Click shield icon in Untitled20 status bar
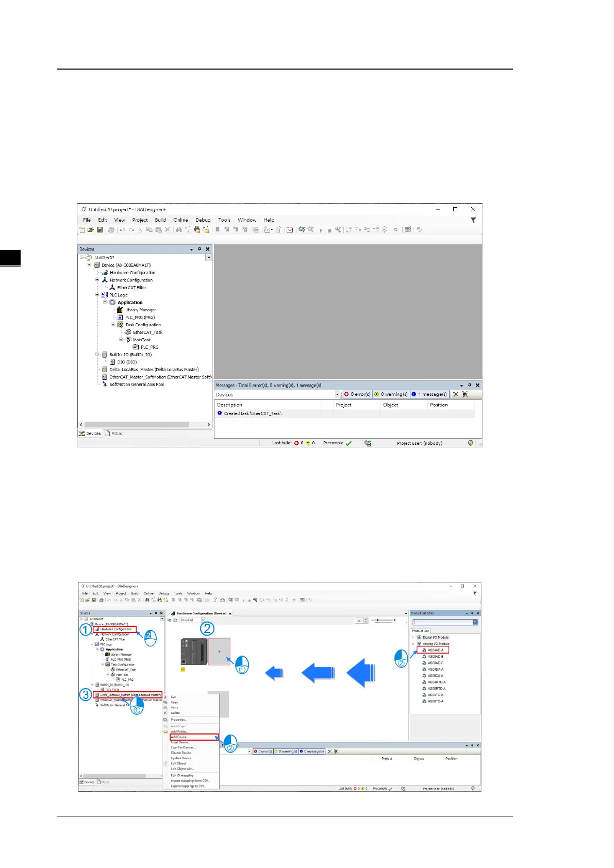Screen dimensions: 614x868 [470, 443]
